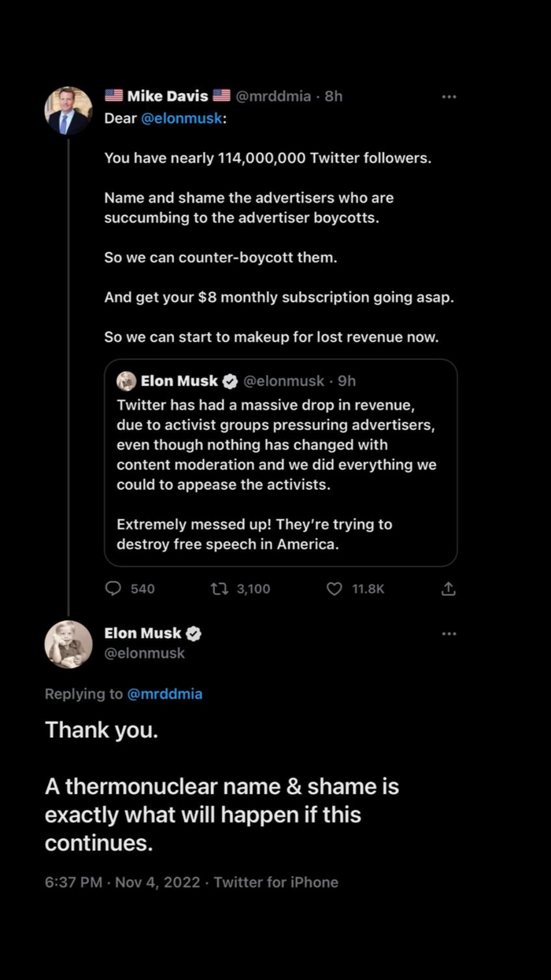Click the 6:37 PM · Nov 4, 2022 timestamp
This screenshot has height=980, width=551.
tap(123, 882)
